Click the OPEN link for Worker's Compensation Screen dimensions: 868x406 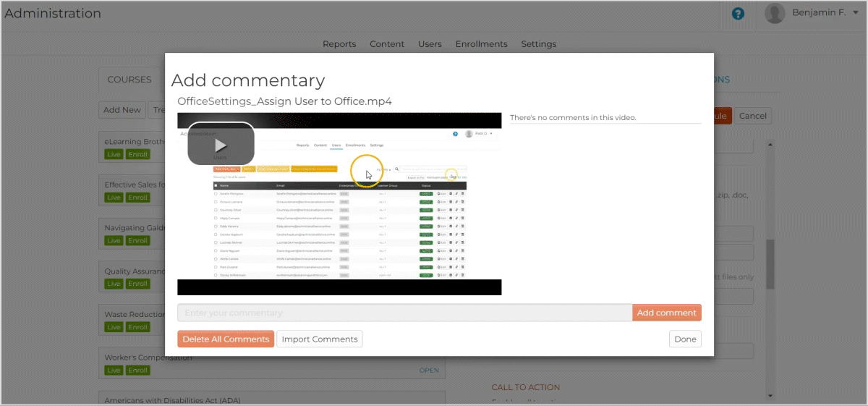tap(429, 371)
